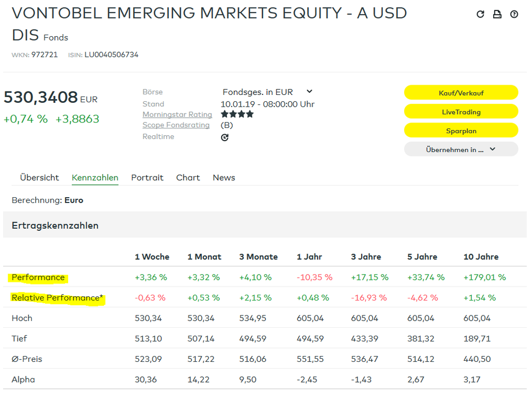
Task: Open the help question mark icon
Action: pos(514,14)
